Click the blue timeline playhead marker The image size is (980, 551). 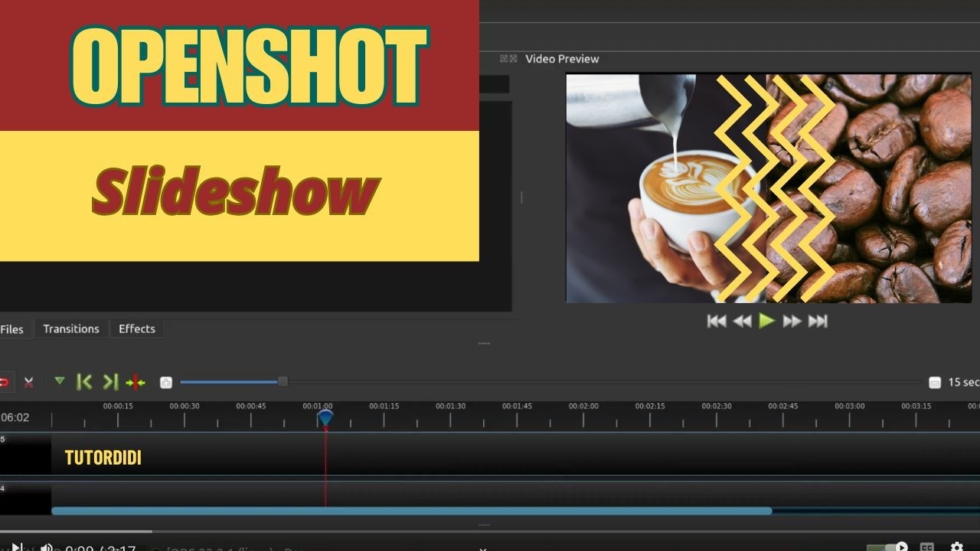click(325, 418)
